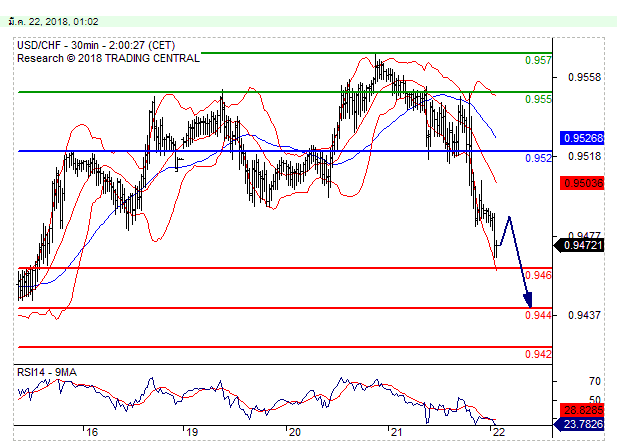Click date label 21 on time axis
The width and height of the screenshot is (617, 448).
[x=396, y=433]
